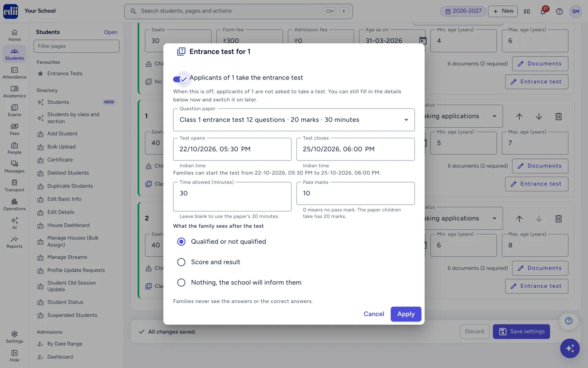Viewport: 588px width, 368px height.
Task: Open the notifications bell icon
Action: click(543, 11)
